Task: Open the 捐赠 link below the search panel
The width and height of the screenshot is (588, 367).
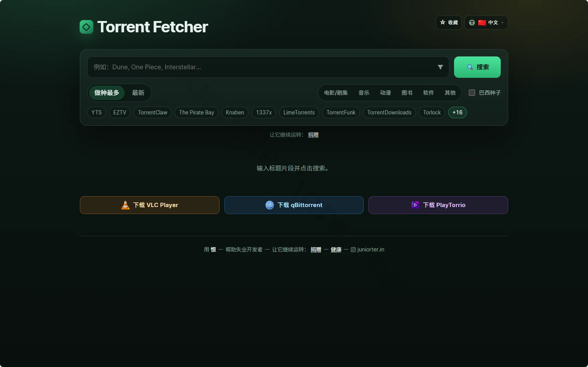Action: [313, 135]
